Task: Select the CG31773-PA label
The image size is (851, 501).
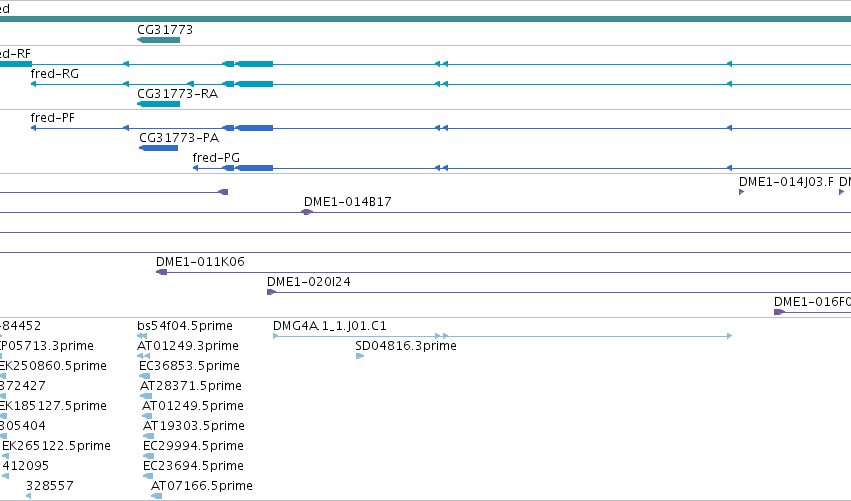Action: click(x=179, y=137)
